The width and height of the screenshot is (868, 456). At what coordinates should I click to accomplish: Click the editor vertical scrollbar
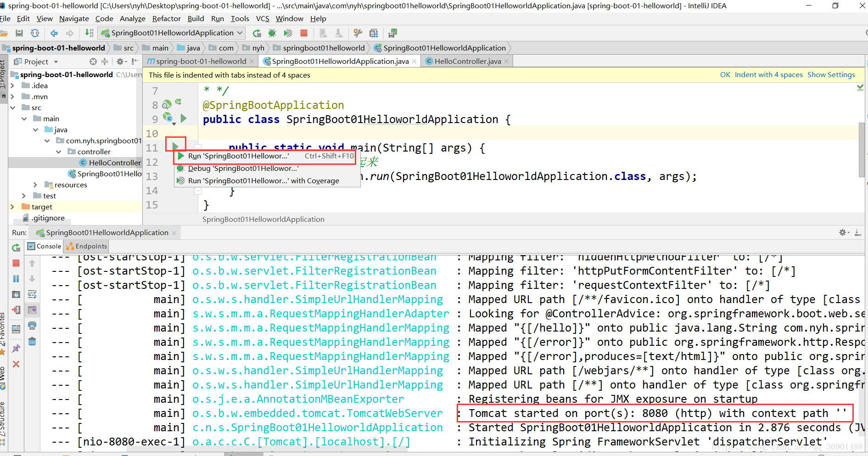point(862,149)
